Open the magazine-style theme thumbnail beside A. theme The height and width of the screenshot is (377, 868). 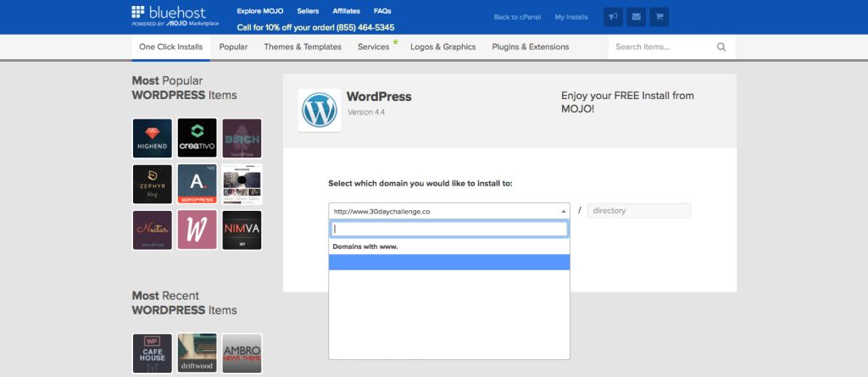tap(242, 184)
